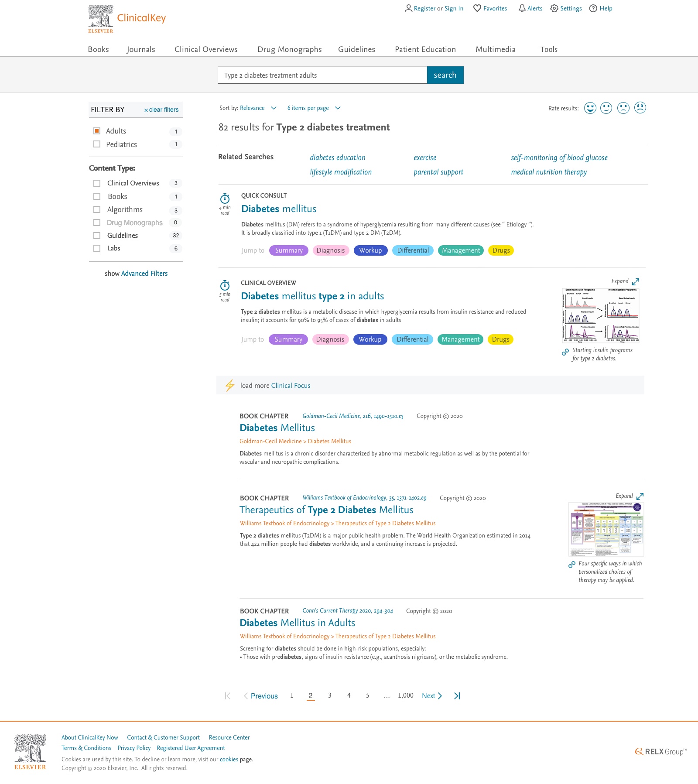Click the lightning bolt Clinical Focus icon
The height and width of the screenshot is (784, 698).
pyautogui.click(x=230, y=385)
